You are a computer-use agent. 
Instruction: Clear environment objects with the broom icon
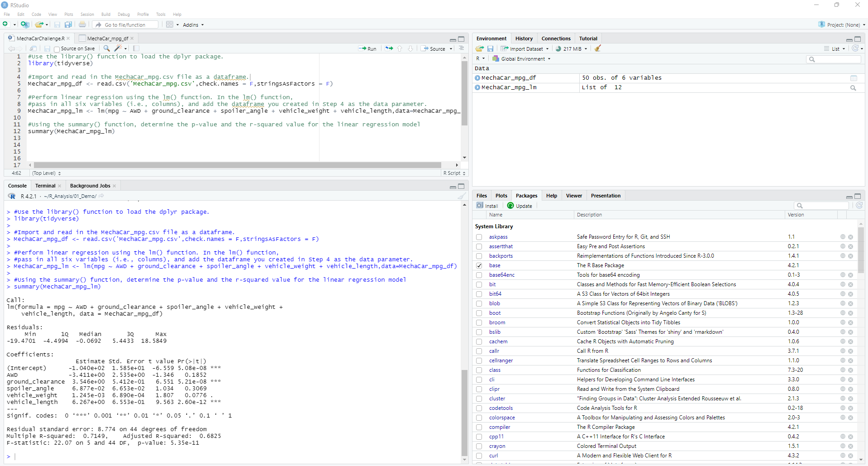[x=598, y=48]
